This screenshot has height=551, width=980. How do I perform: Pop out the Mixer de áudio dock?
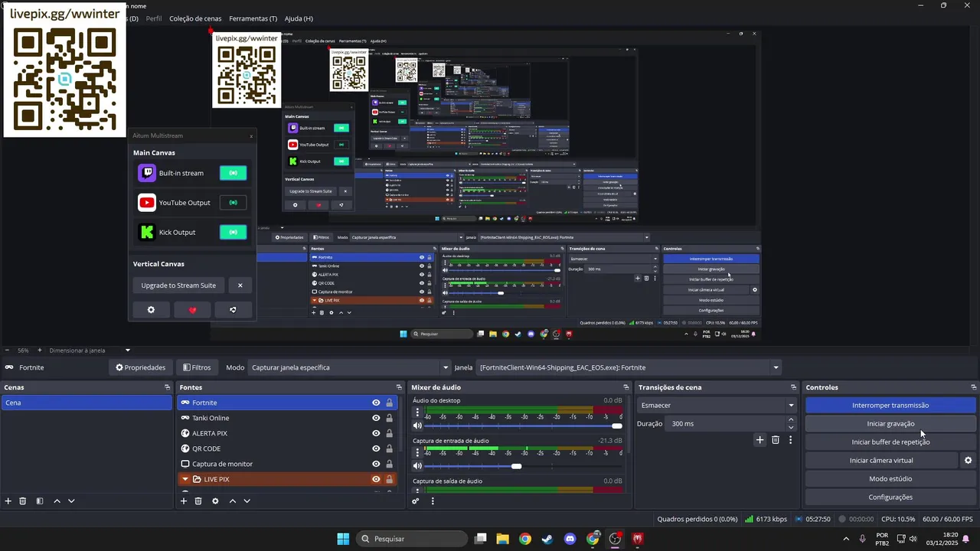[x=626, y=387]
